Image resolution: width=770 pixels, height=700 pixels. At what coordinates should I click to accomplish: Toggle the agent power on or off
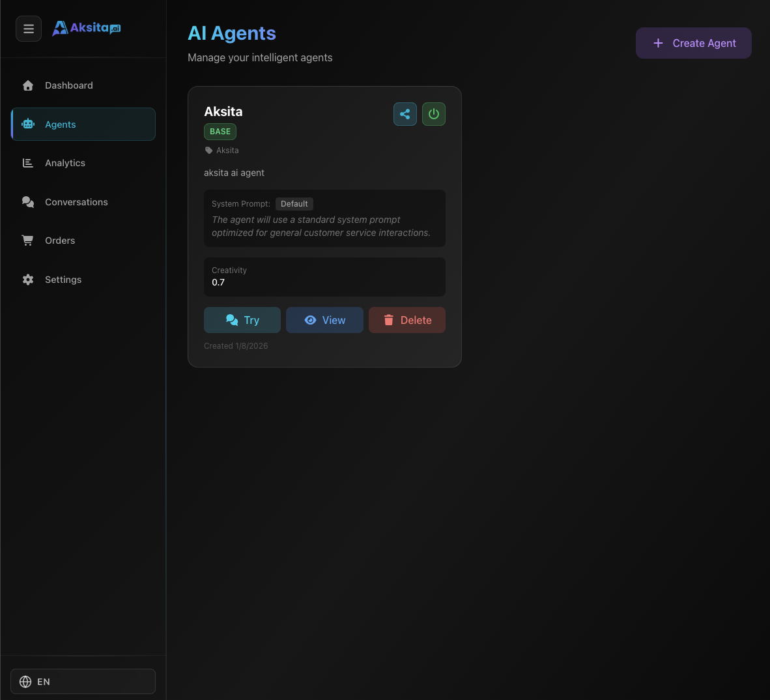433,114
